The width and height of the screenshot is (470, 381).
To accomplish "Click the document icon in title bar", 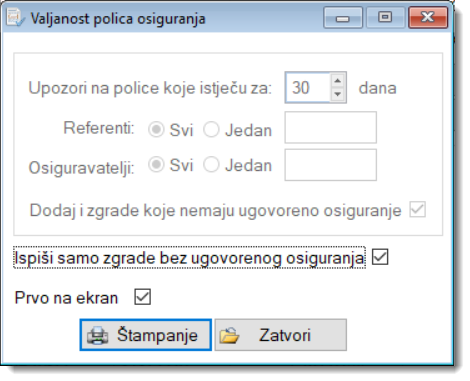I will (15, 17).
